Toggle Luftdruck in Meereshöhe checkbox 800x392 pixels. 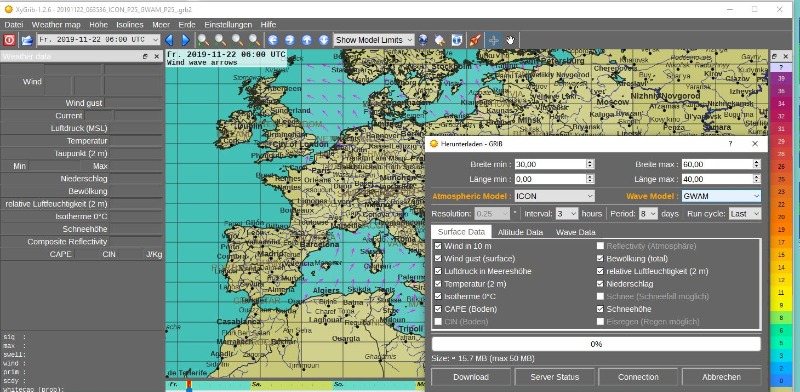438,271
